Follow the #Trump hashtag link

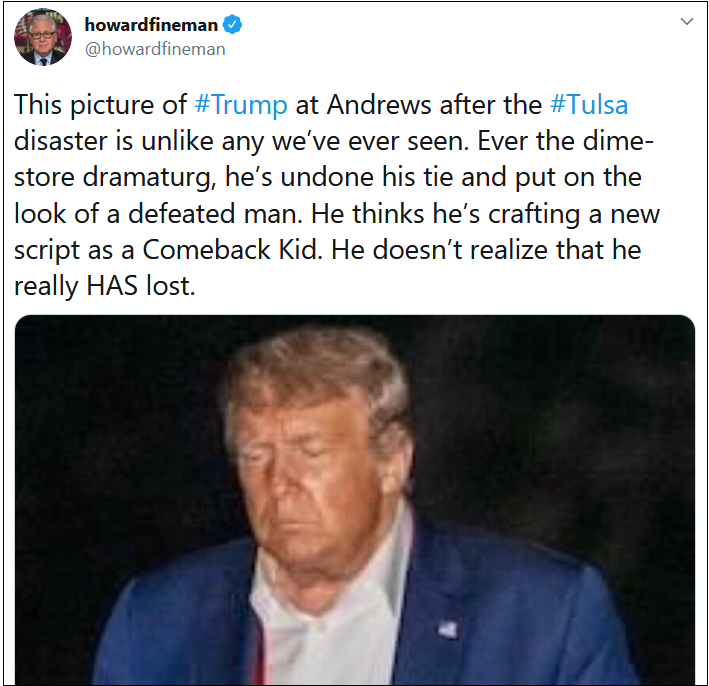click(241, 105)
